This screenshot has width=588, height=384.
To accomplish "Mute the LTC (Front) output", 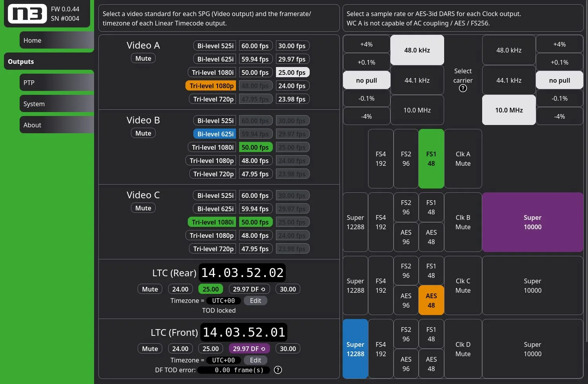I will coord(150,349).
